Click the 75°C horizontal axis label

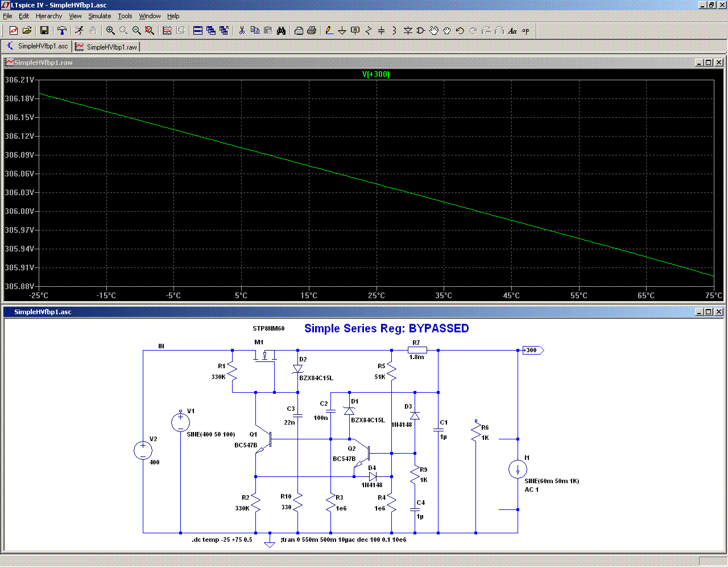(714, 295)
